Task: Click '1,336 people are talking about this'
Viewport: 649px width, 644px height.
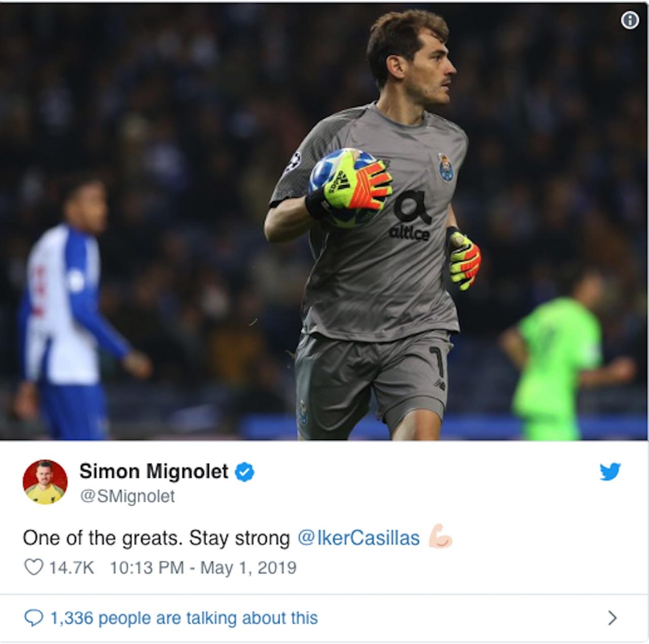Action: 184,618
